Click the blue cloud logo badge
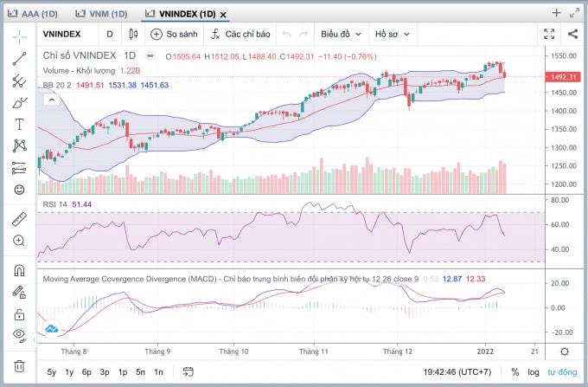The width and height of the screenshot is (588, 387). click(x=51, y=329)
